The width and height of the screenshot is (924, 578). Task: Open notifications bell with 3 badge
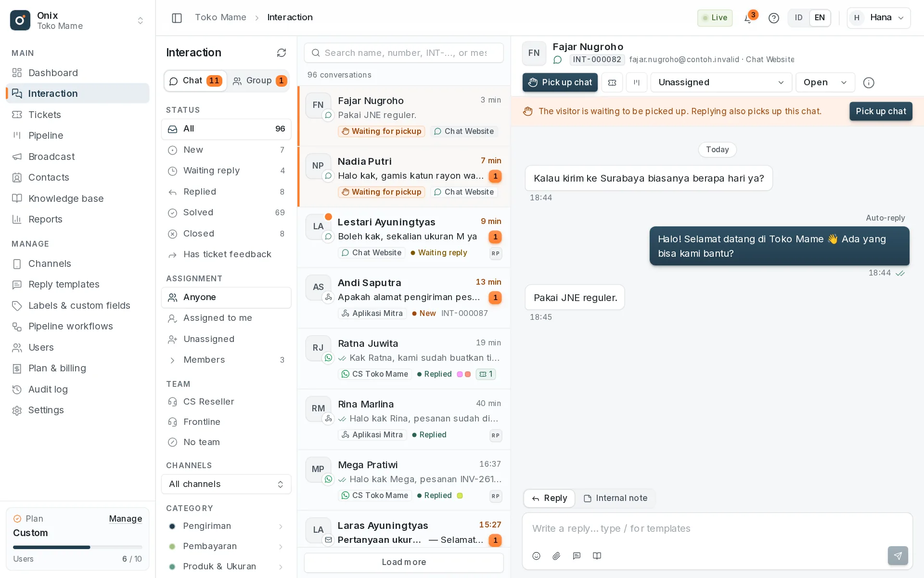(748, 18)
